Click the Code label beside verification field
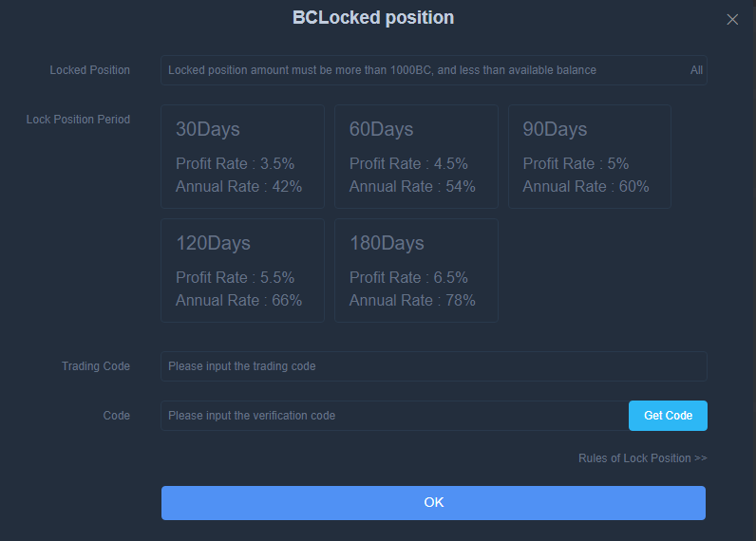The width and height of the screenshot is (756, 541). (x=116, y=416)
